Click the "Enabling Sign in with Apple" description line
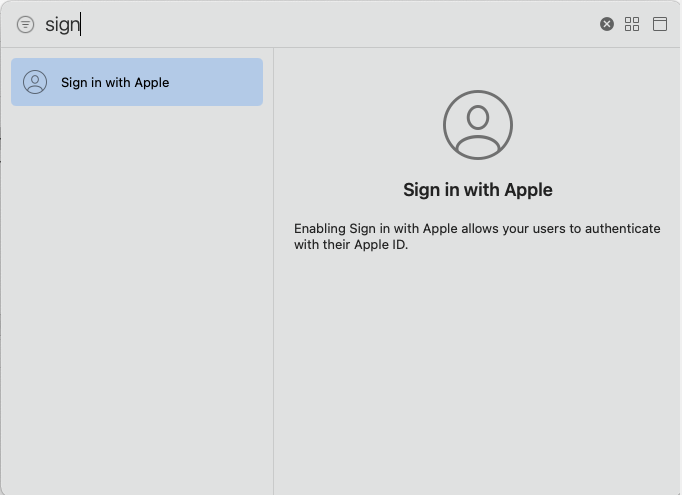Screen dimensions: 682x495 477,228
